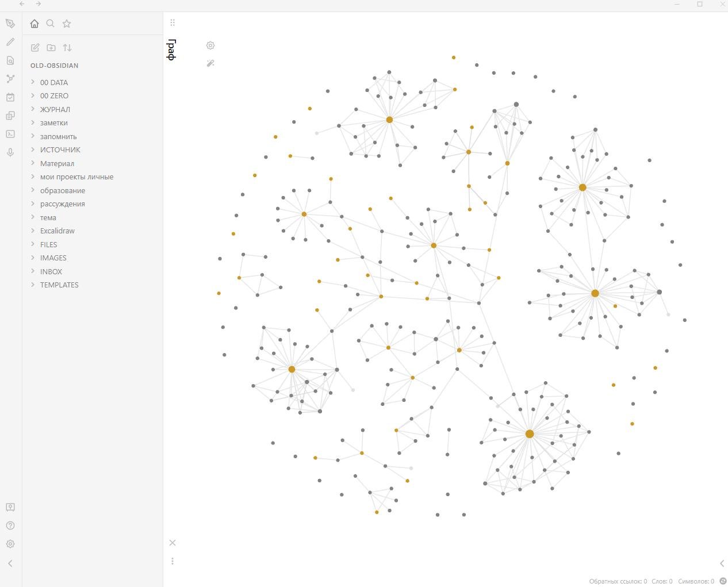728x587 pixels.
Task: Navigate forward with the top arrow
Action: click(x=38, y=4)
